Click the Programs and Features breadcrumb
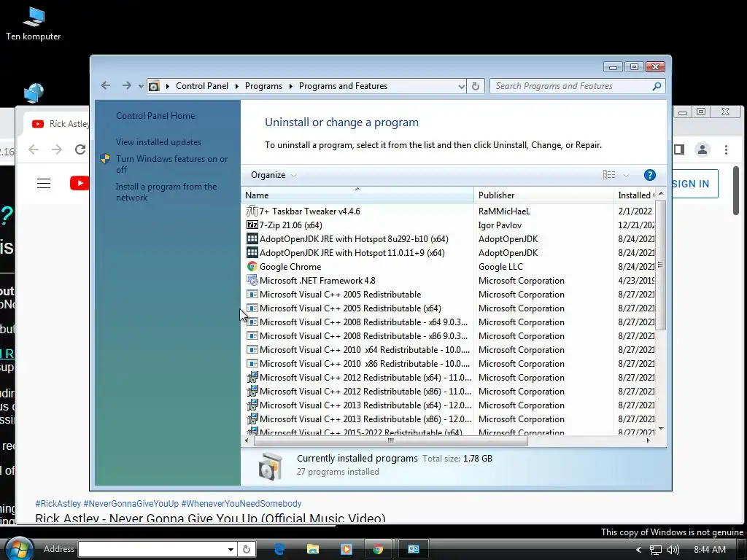 (343, 86)
